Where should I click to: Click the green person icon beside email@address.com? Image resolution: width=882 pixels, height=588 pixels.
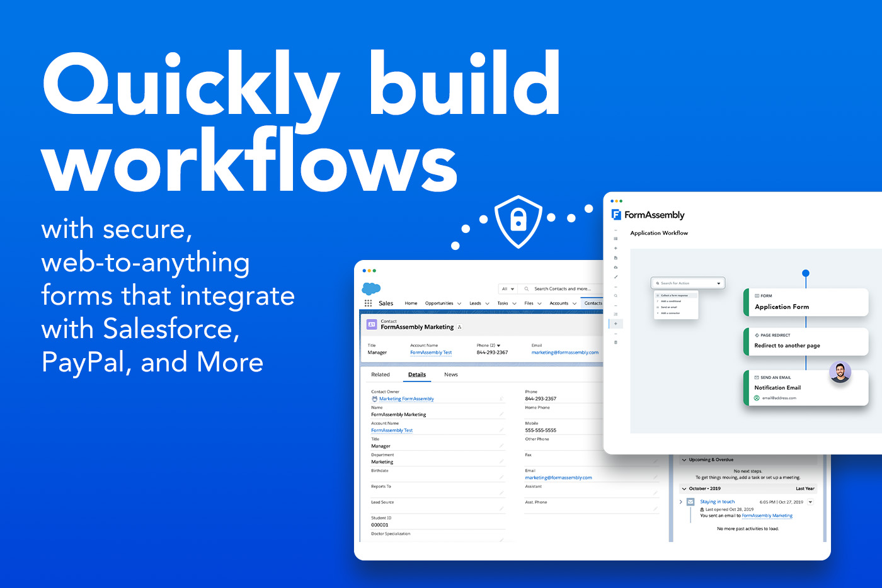[757, 398]
